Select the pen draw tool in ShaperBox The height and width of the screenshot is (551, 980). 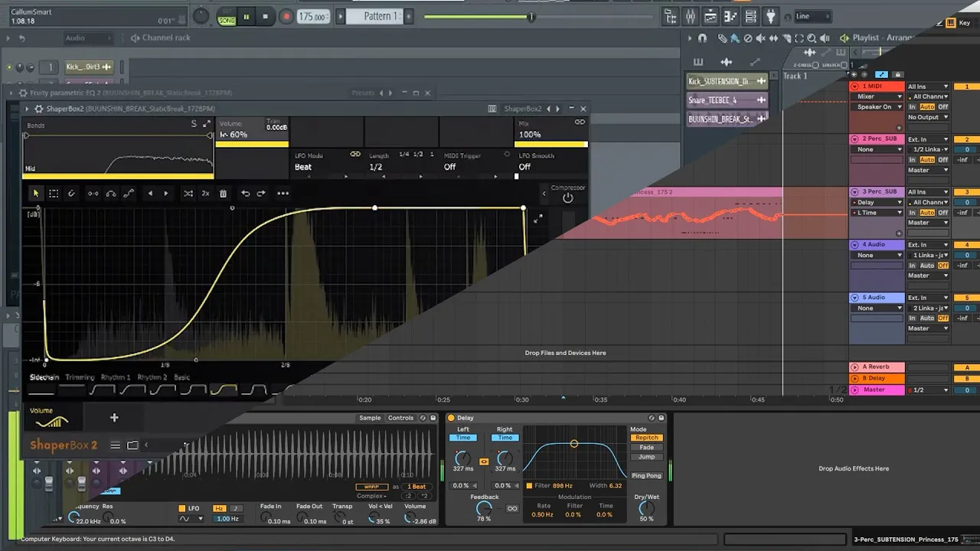(72, 194)
